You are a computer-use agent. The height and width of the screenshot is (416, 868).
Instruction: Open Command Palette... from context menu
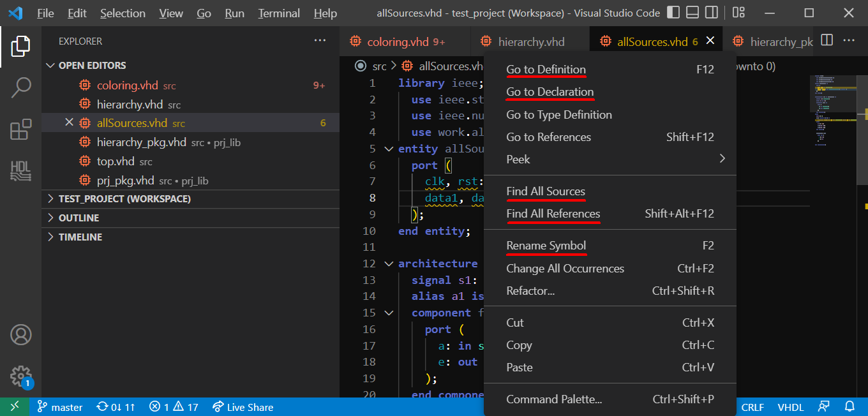tap(610, 399)
